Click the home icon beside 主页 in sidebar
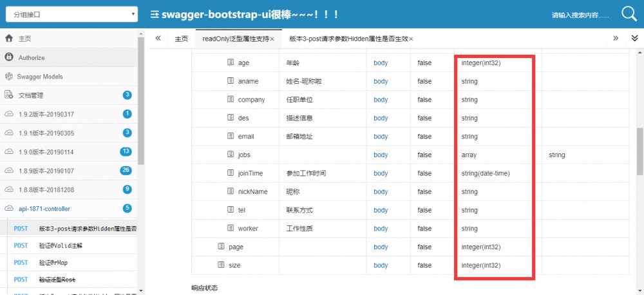 9,39
